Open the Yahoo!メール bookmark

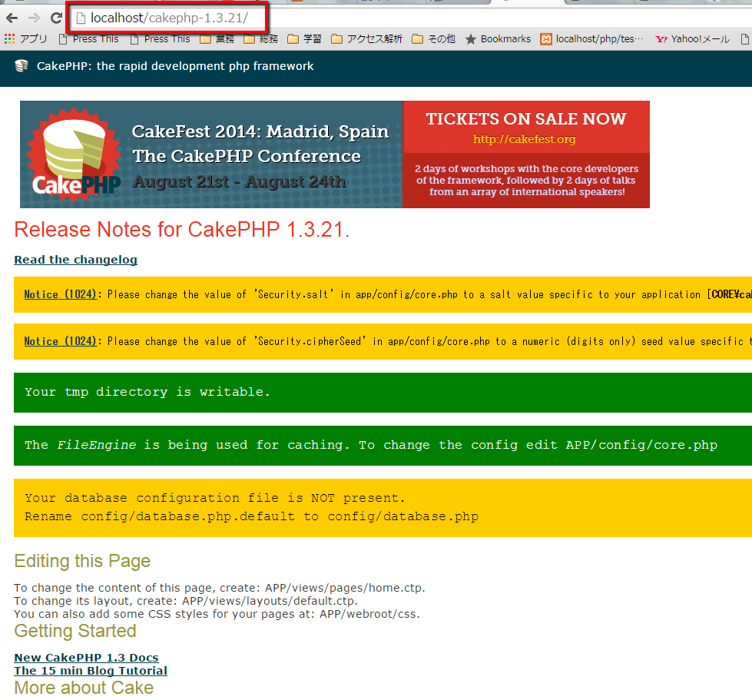(693, 39)
